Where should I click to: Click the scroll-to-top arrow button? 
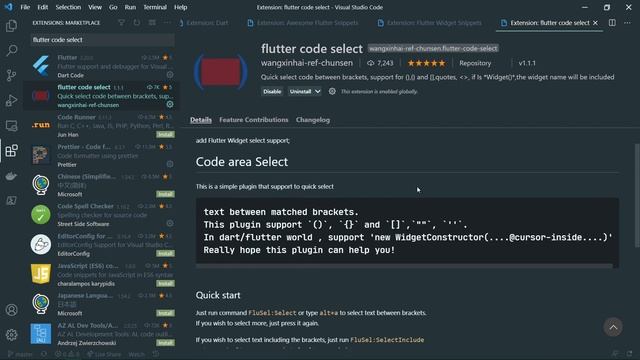click(613, 327)
